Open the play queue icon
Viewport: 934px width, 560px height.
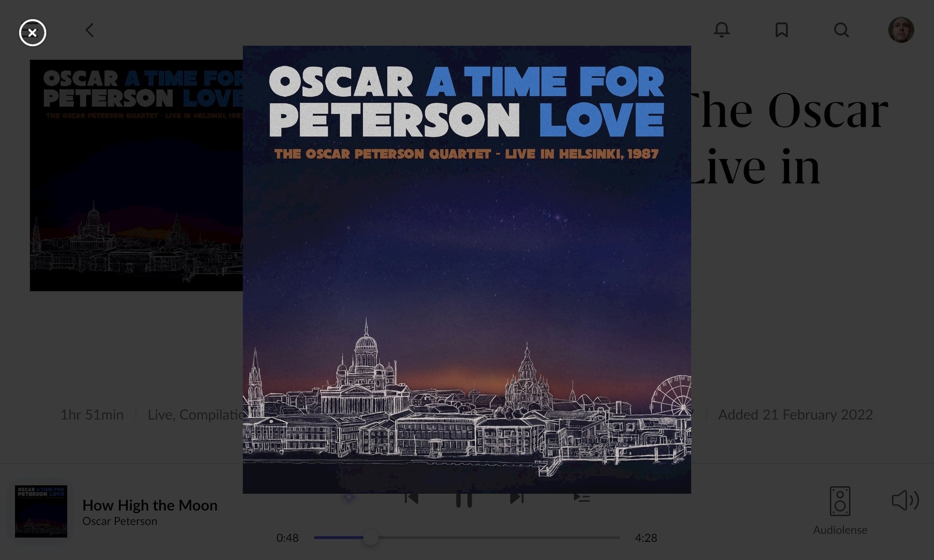pos(582,498)
